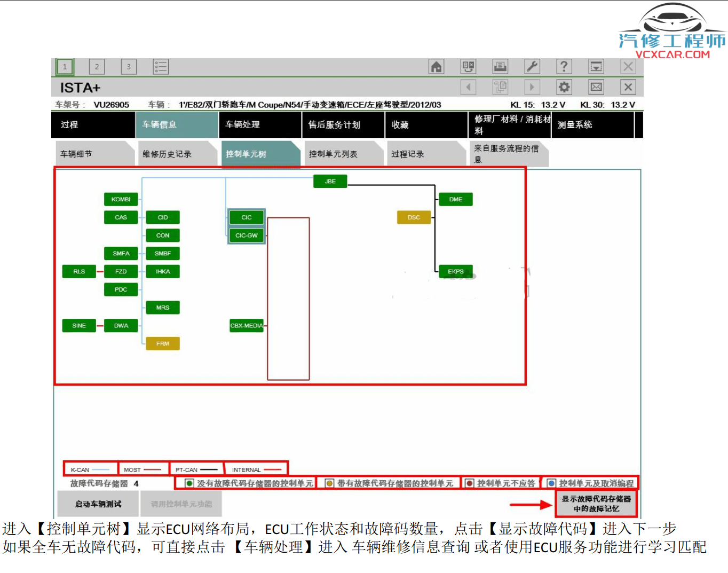Expand the JBE node in the control unit tree
This screenshot has width=728, height=573.
tap(330, 182)
